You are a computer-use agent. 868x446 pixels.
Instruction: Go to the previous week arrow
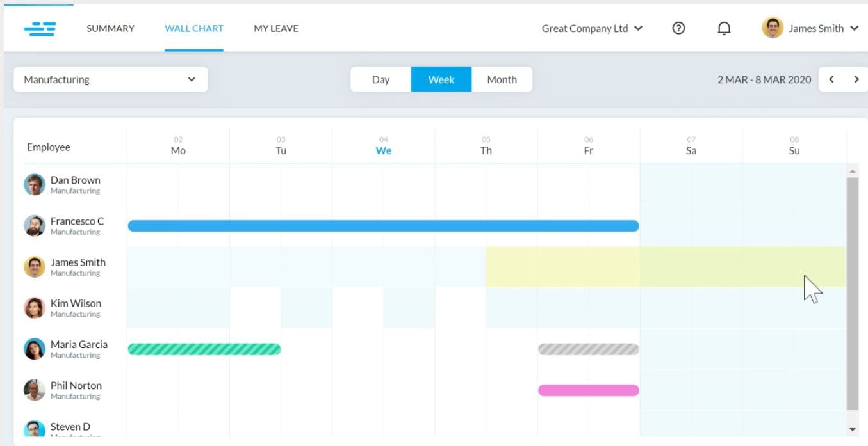point(831,79)
